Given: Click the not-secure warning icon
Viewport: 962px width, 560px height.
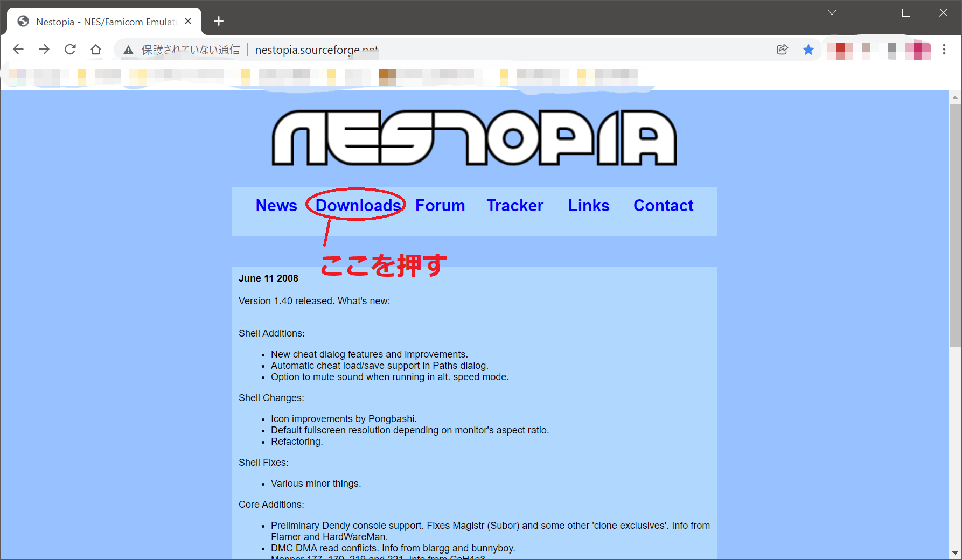Looking at the screenshot, I should (128, 50).
